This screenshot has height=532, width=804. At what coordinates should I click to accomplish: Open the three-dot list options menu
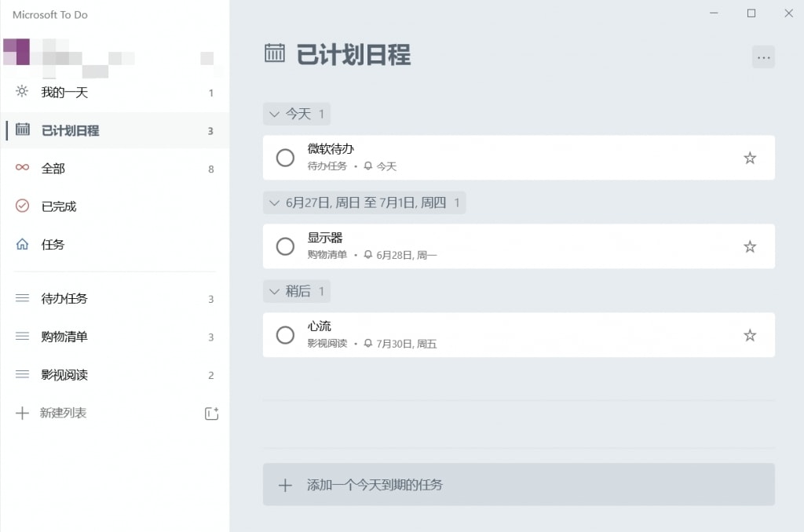763,57
